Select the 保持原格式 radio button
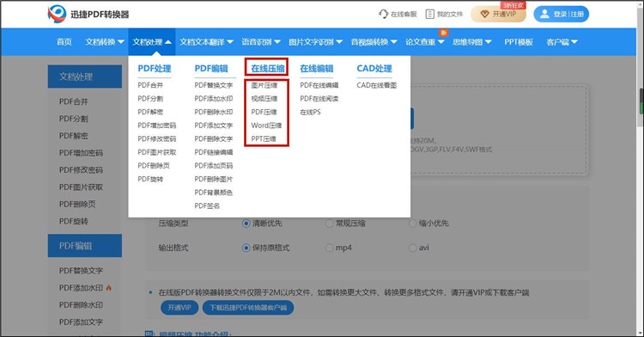Image resolution: width=644 pixels, height=337 pixels. click(x=246, y=248)
